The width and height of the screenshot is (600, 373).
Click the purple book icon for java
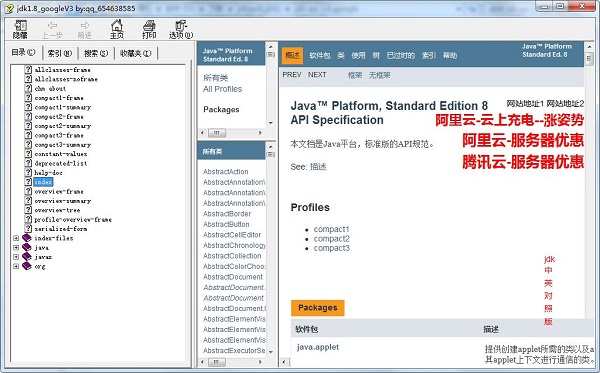point(26,248)
